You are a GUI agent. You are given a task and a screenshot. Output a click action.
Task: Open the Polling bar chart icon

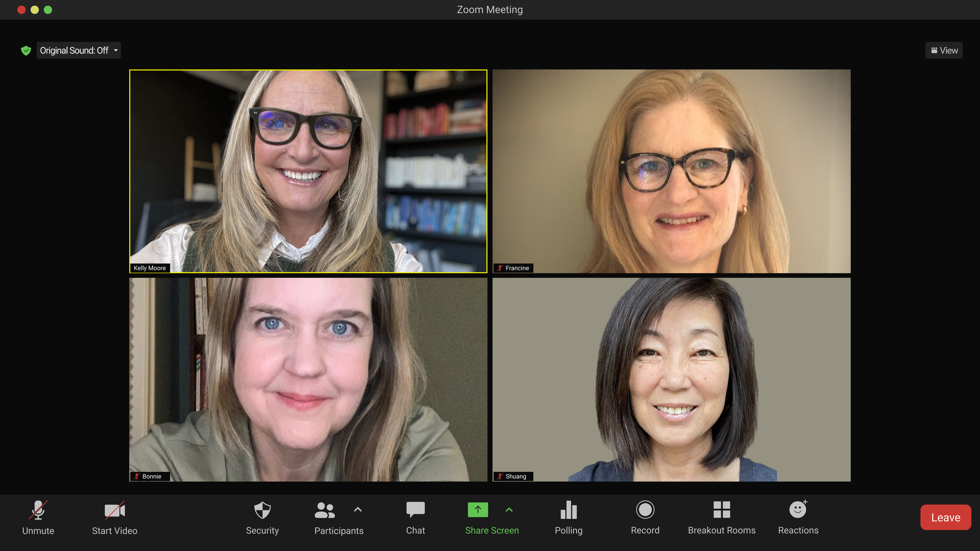point(568,510)
